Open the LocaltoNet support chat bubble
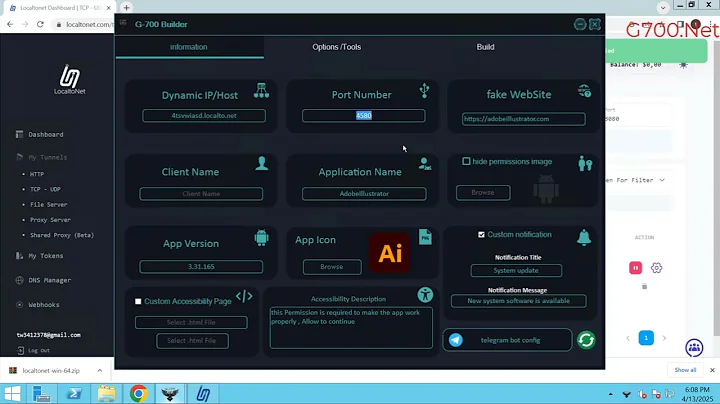720x404 pixels. [x=694, y=348]
